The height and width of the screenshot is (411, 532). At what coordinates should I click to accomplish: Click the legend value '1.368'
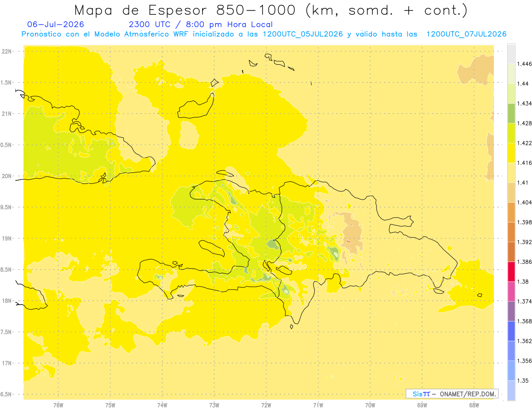click(x=524, y=321)
